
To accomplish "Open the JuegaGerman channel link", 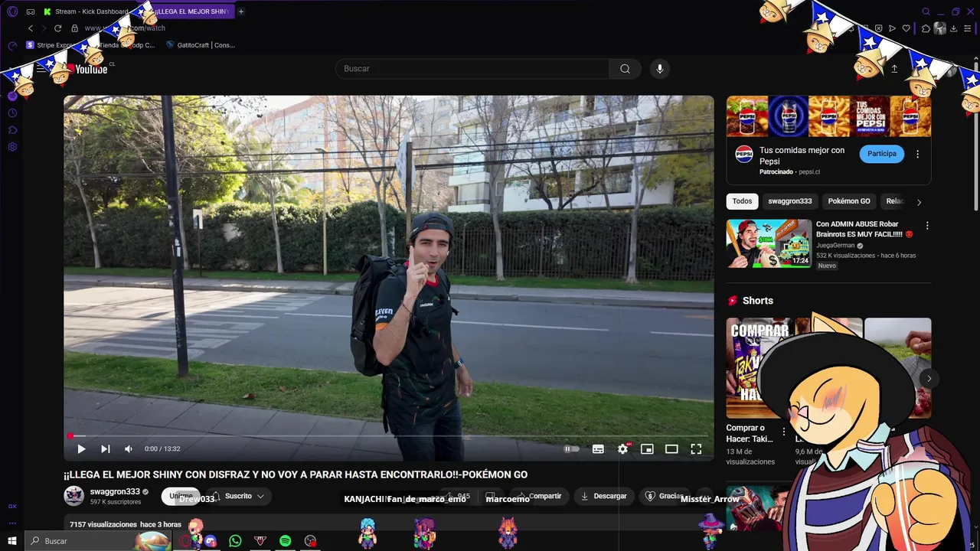I will (x=835, y=246).
